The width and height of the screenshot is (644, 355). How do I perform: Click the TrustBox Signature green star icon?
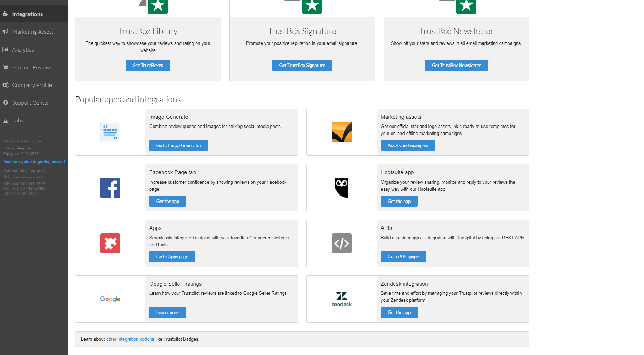(312, 6)
